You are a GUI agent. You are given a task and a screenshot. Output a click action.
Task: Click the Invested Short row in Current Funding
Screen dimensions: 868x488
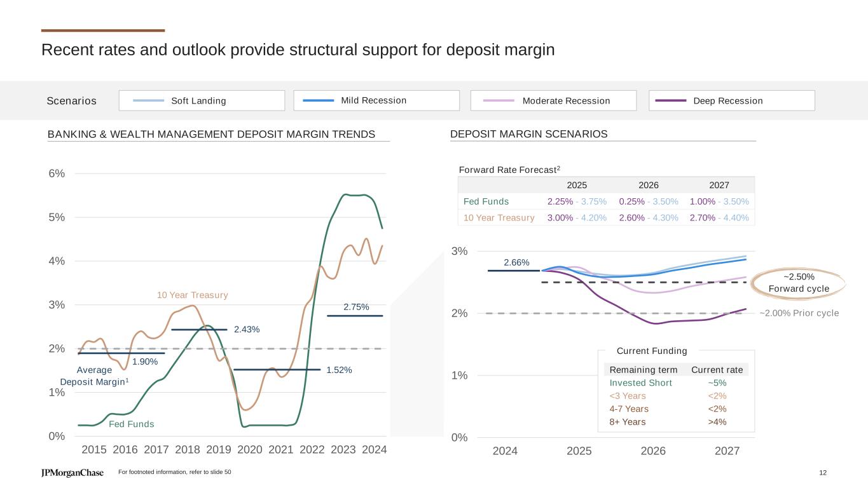pos(640,383)
